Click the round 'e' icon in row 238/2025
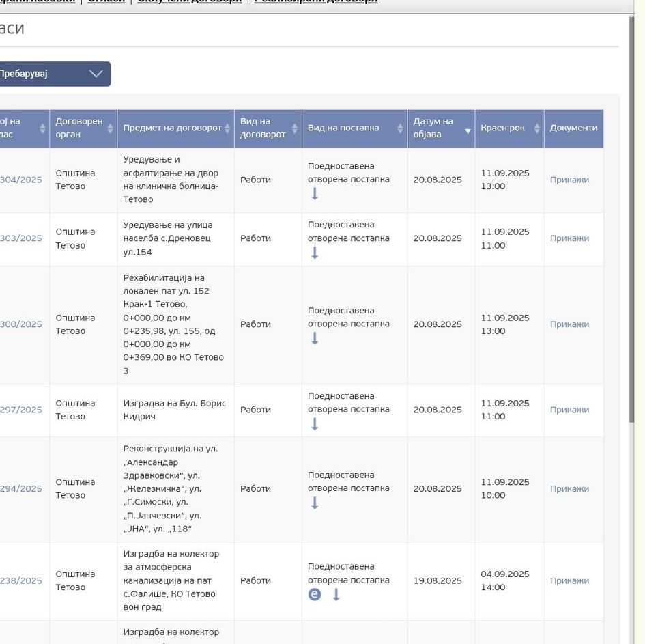645x644 pixels. click(315, 594)
